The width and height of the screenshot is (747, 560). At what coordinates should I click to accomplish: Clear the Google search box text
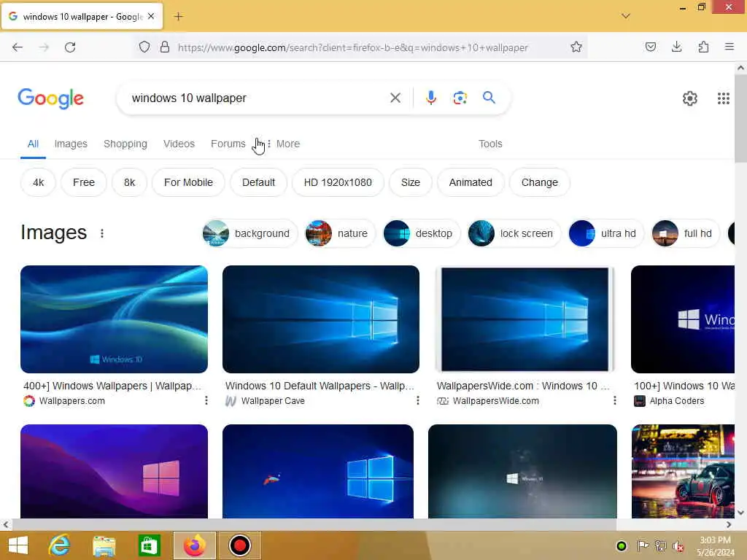click(395, 98)
